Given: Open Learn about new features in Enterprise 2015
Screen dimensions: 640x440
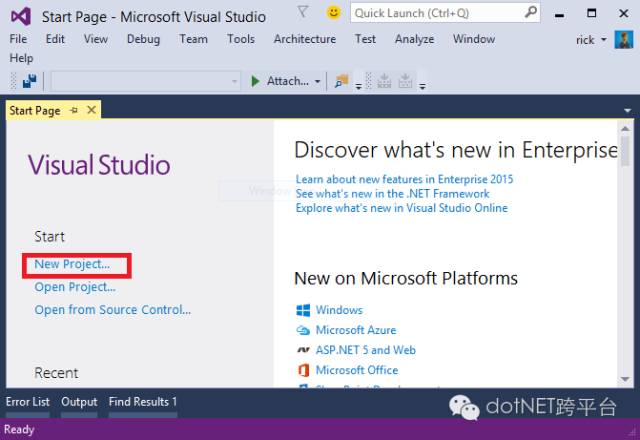Looking at the screenshot, I should [x=404, y=179].
